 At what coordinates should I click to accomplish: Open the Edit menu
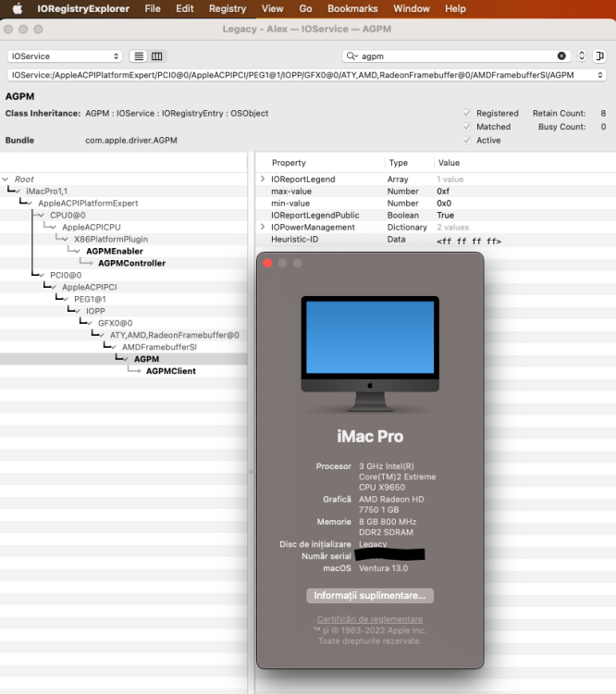click(x=185, y=9)
